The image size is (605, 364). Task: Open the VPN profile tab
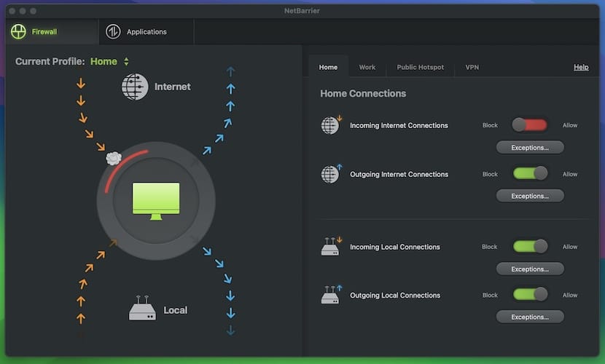point(472,67)
